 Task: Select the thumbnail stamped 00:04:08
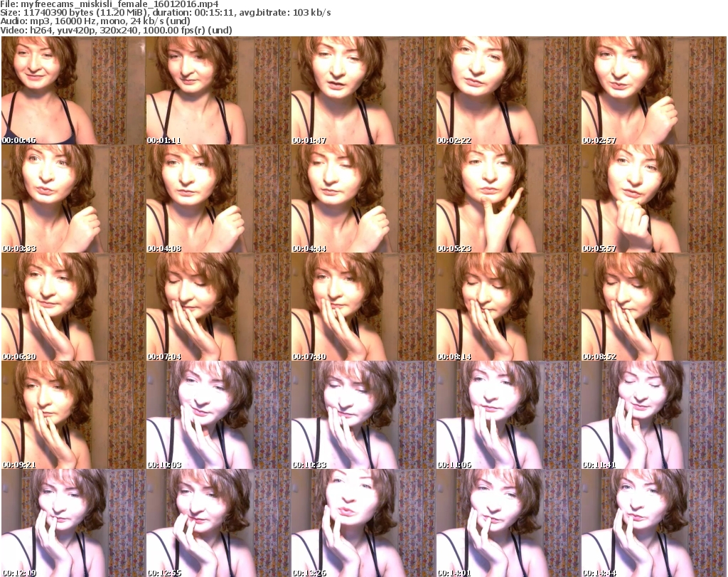pos(218,198)
